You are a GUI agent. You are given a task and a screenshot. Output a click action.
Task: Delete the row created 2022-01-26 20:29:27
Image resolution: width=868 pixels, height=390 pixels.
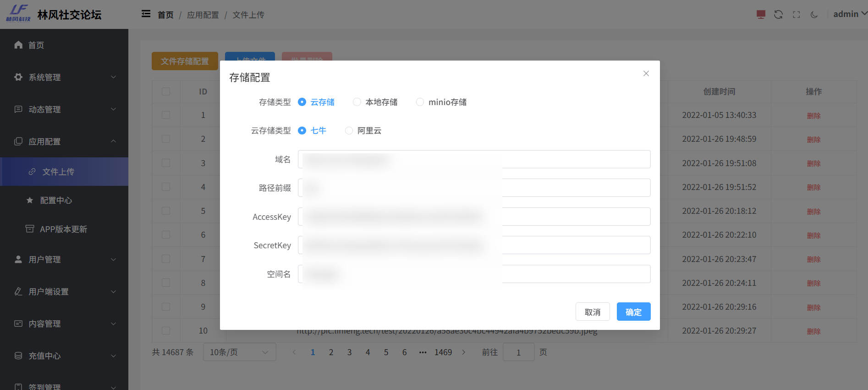(813, 331)
